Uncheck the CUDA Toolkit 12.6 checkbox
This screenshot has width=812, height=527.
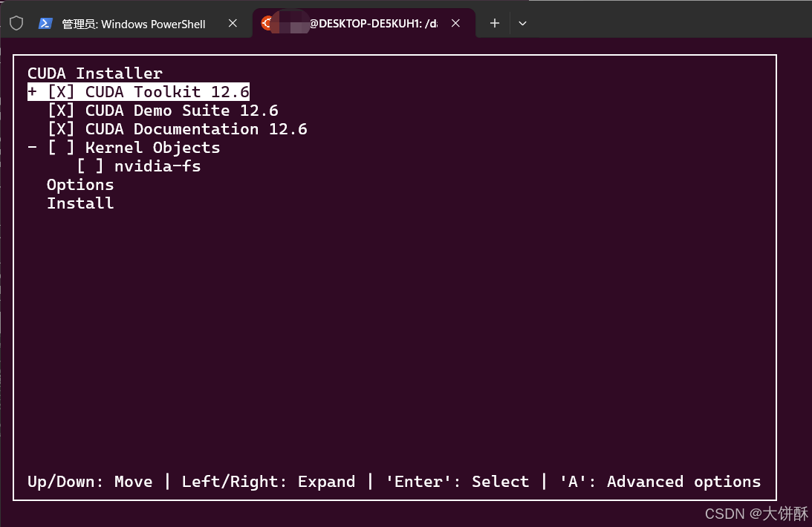tap(61, 92)
